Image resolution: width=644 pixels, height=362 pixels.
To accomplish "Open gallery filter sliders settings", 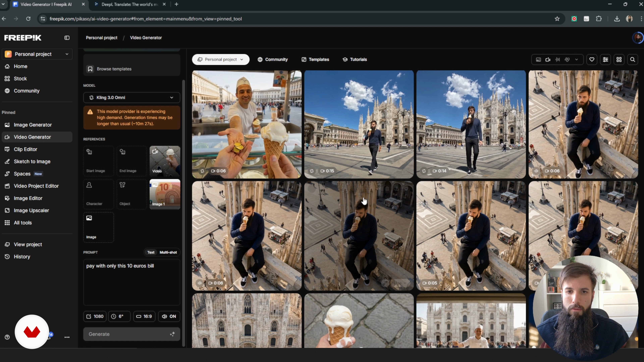I will point(605,59).
